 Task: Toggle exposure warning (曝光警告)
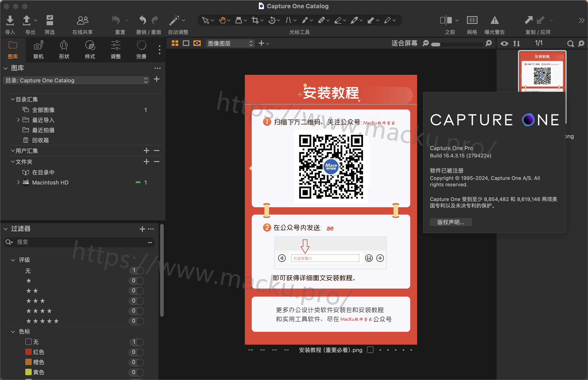coord(495,20)
